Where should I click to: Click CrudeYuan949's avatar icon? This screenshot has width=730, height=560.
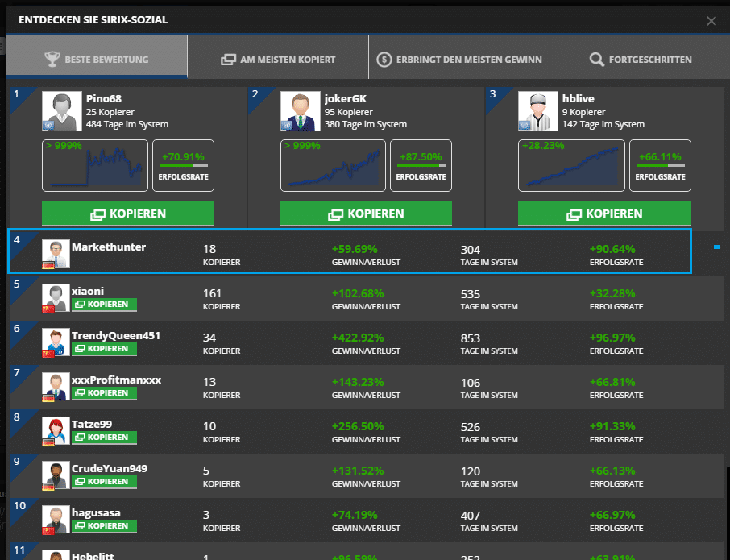coord(56,475)
